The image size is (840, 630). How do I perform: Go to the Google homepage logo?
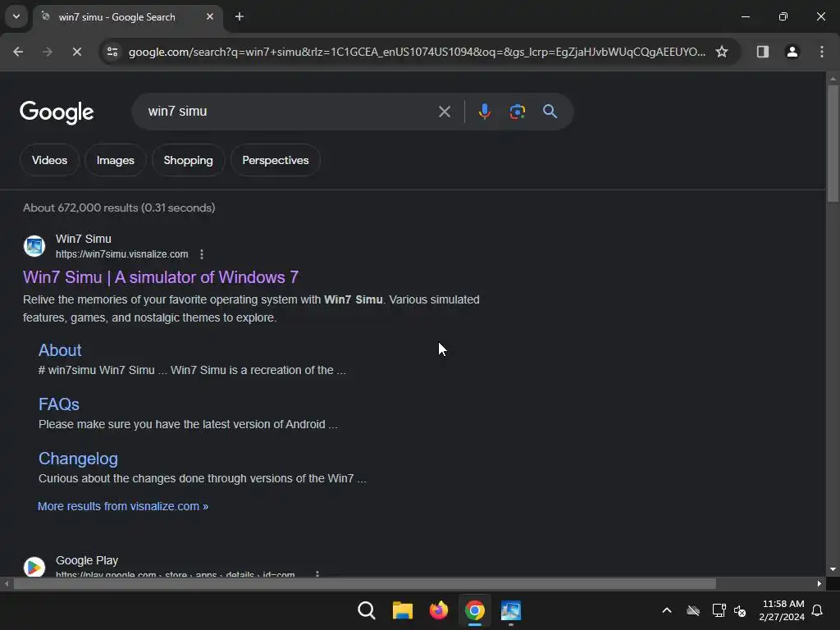click(57, 112)
